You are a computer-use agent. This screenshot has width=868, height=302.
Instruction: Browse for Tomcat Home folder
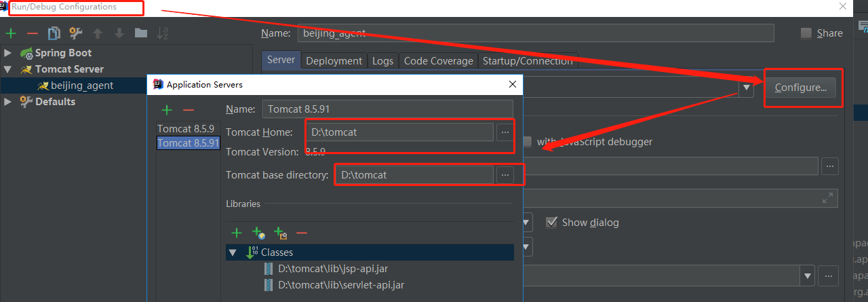click(505, 132)
